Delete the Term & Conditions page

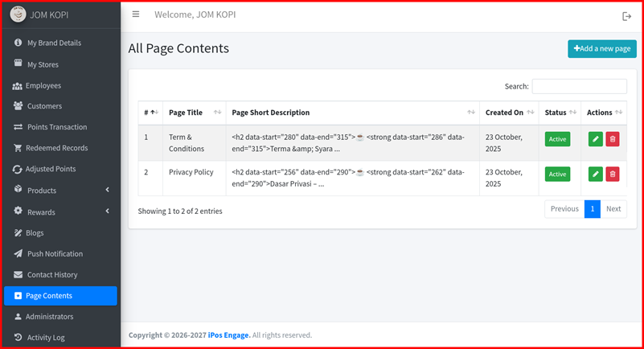point(613,139)
